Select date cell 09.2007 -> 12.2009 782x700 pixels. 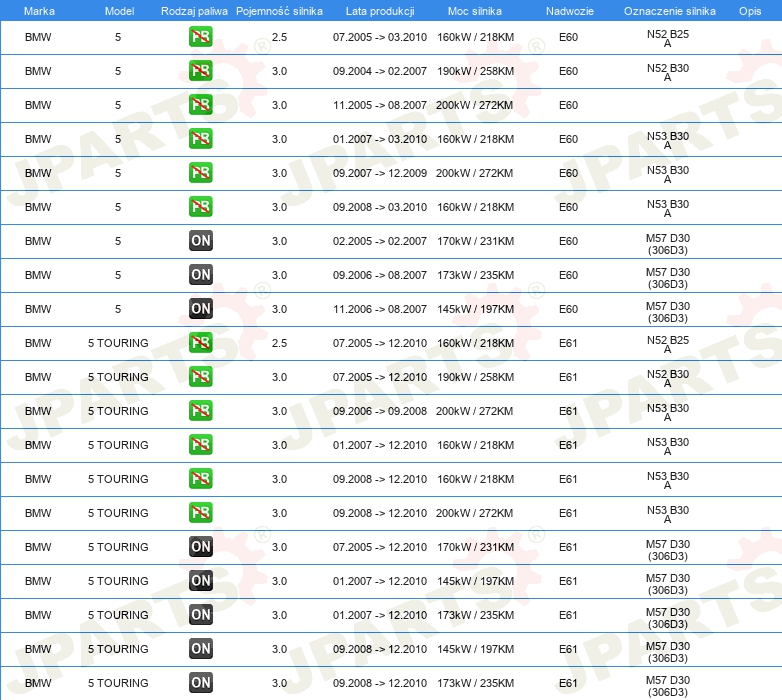(x=380, y=173)
